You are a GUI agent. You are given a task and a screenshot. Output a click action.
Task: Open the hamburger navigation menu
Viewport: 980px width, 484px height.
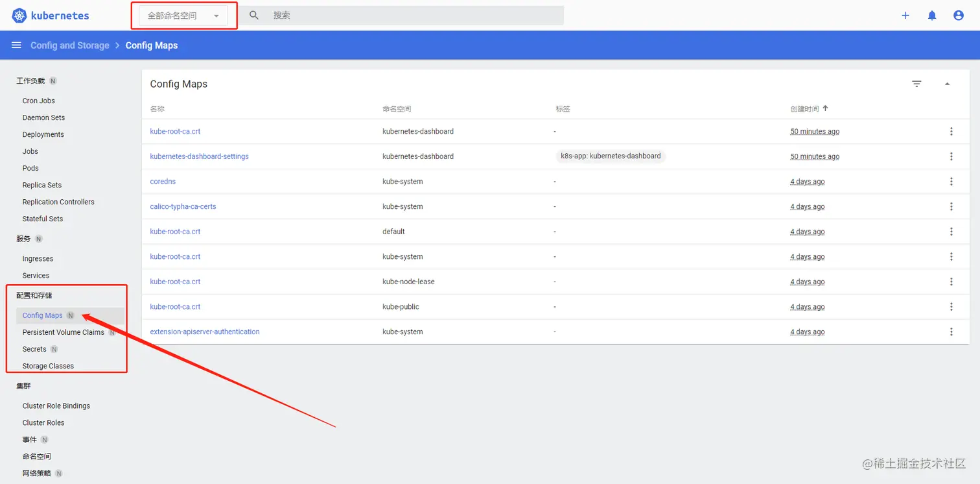16,45
